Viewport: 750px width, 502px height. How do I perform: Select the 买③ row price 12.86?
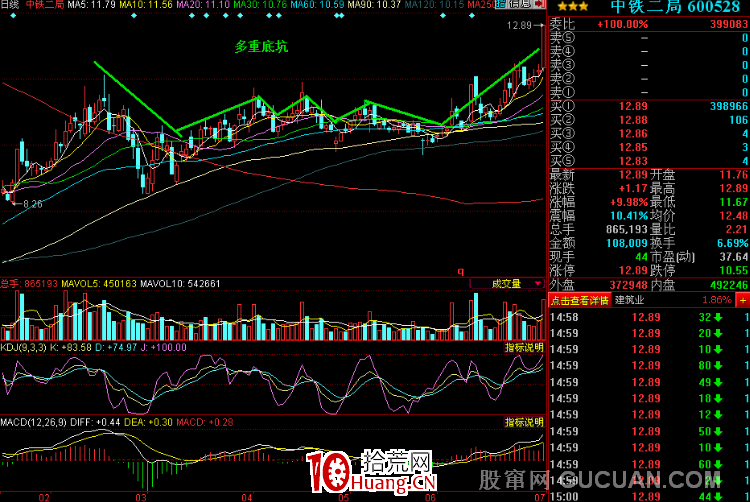tap(633, 134)
